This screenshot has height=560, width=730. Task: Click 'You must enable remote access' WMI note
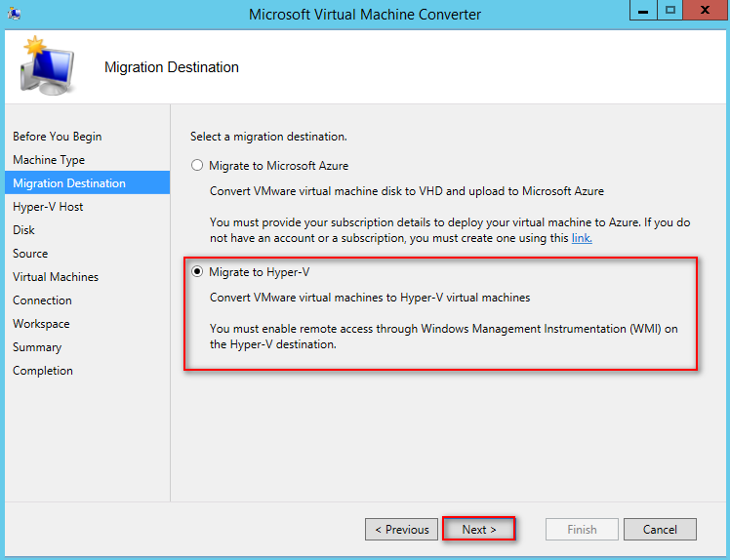(444, 336)
